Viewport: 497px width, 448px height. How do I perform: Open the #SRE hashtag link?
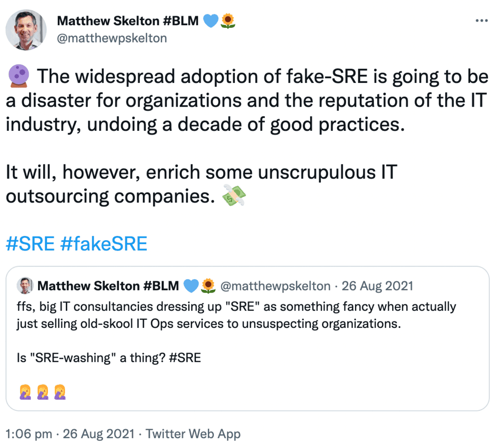[30, 244]
